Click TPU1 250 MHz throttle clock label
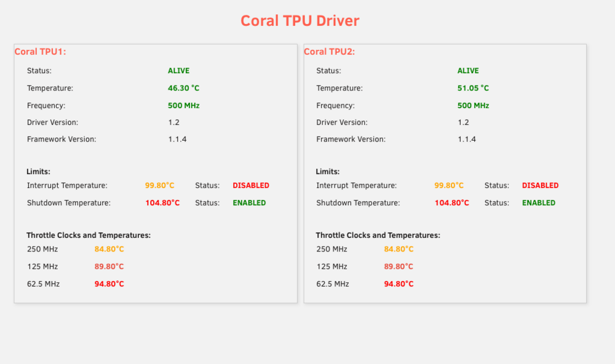615x364 pixels. (42, 249)
